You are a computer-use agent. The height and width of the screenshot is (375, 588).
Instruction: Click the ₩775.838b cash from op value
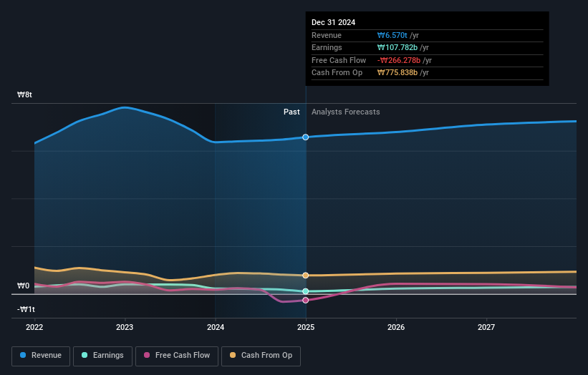397,73
